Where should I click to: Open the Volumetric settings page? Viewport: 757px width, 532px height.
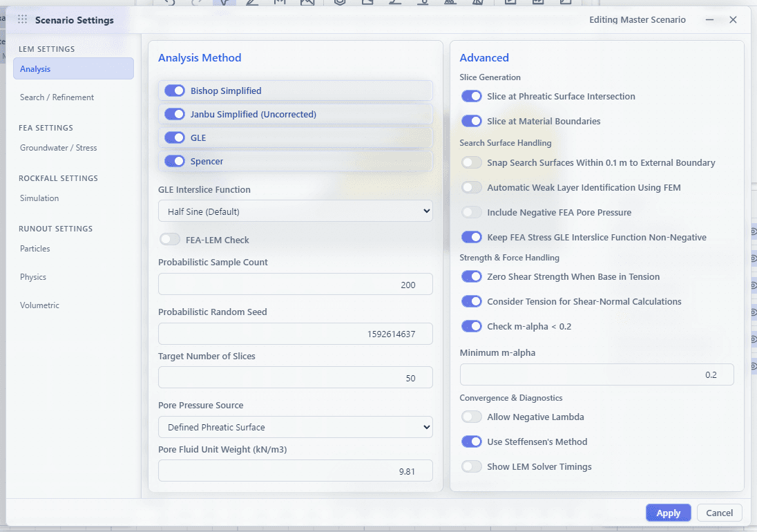(39, 305)
